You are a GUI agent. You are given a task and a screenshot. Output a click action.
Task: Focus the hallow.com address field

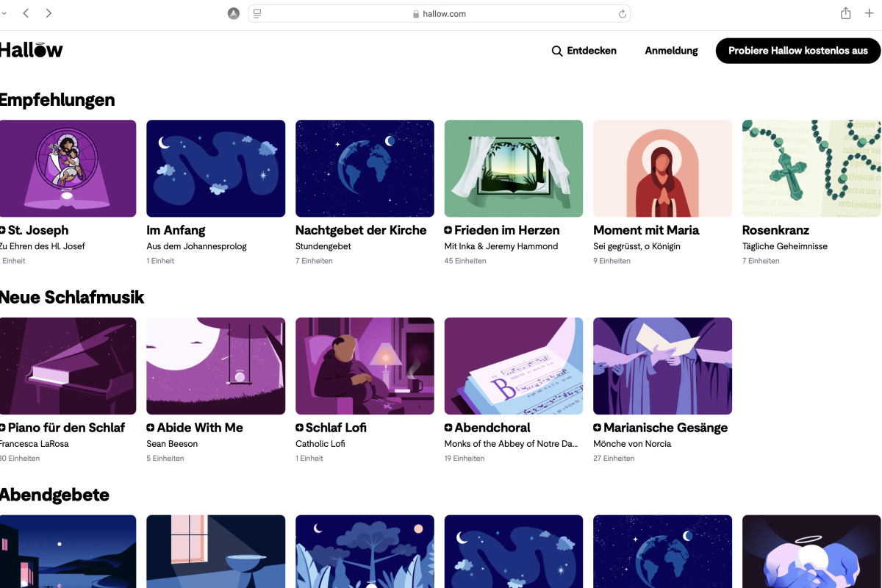tap(439, 13)
